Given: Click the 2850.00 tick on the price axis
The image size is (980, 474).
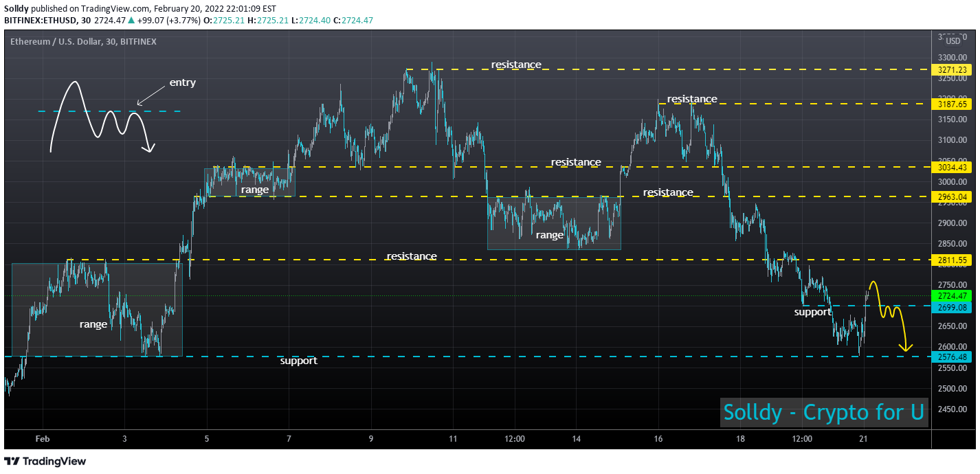Looking at the screenshot, I should click(953, 244).
